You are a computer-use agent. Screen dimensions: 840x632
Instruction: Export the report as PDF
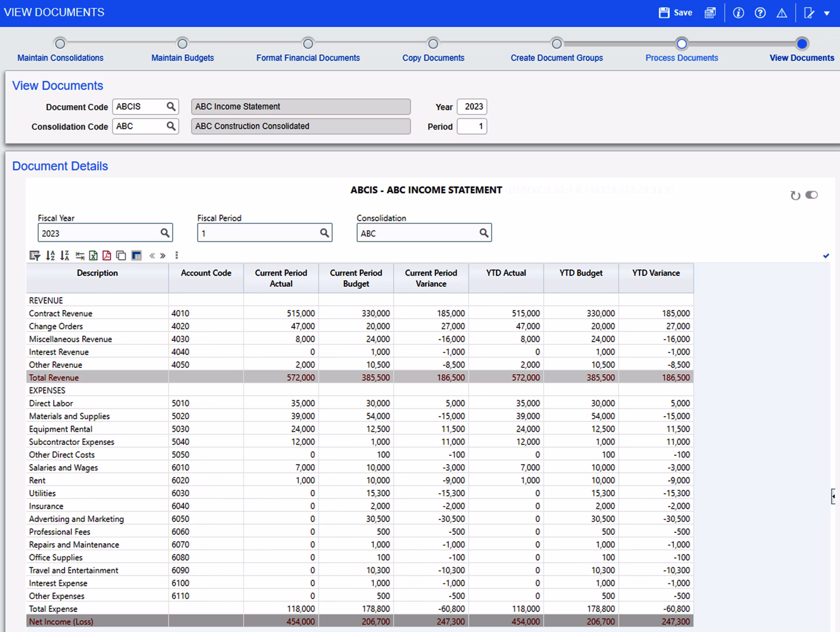(107, 256)
